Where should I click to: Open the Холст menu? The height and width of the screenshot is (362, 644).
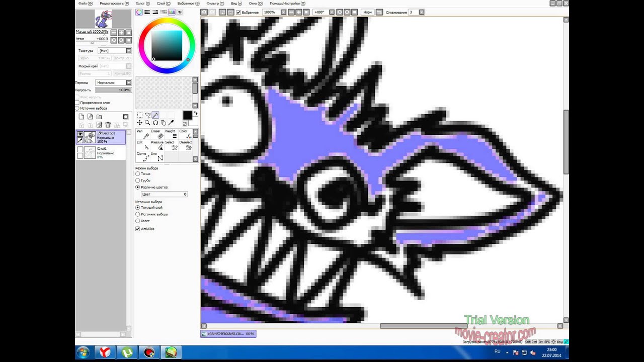point(142,3)
